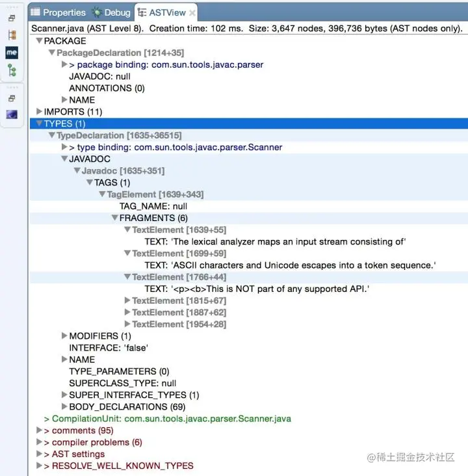The width and height of the screenshot is (468, 476).
Task: Collapse the TypeDeclaration [1635+36515] node
Action: click(x=52, y=135)
